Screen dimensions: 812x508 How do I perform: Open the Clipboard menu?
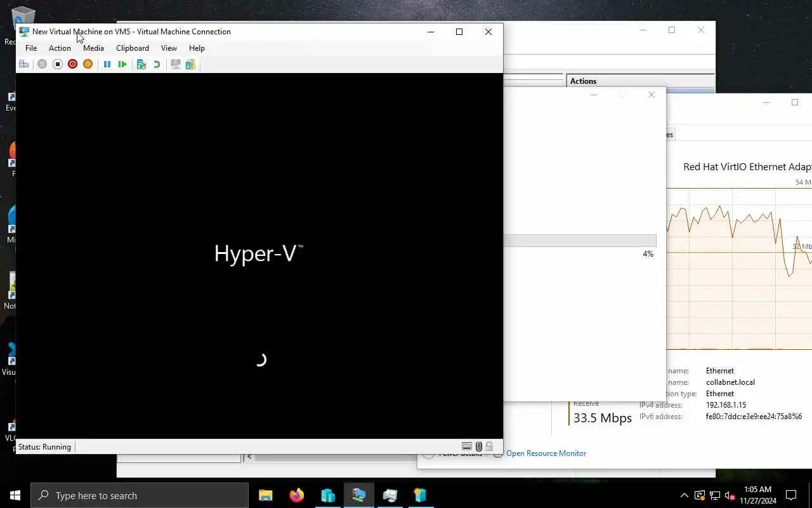click(x=133, y=48)
